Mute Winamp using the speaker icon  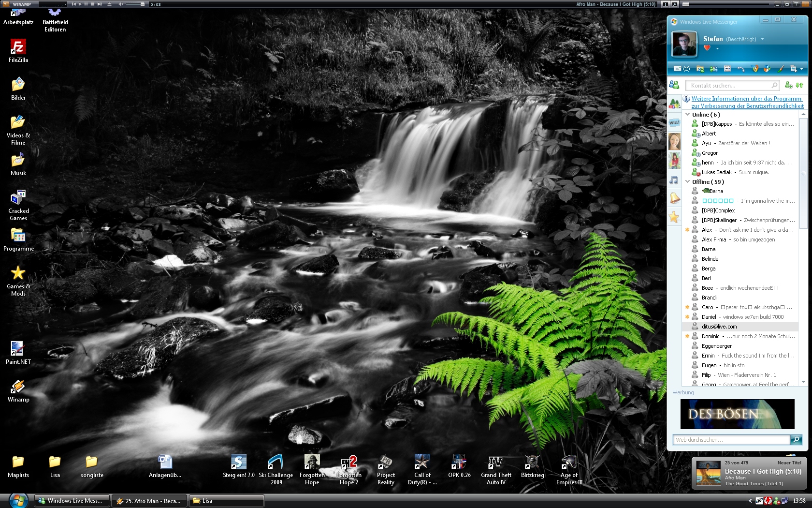(x=121, y=4)
